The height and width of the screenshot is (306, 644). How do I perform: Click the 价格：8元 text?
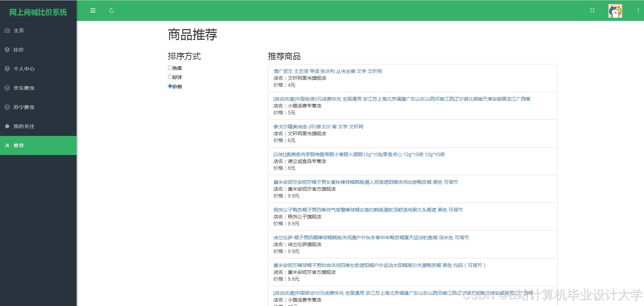click(x=284, y=168)
